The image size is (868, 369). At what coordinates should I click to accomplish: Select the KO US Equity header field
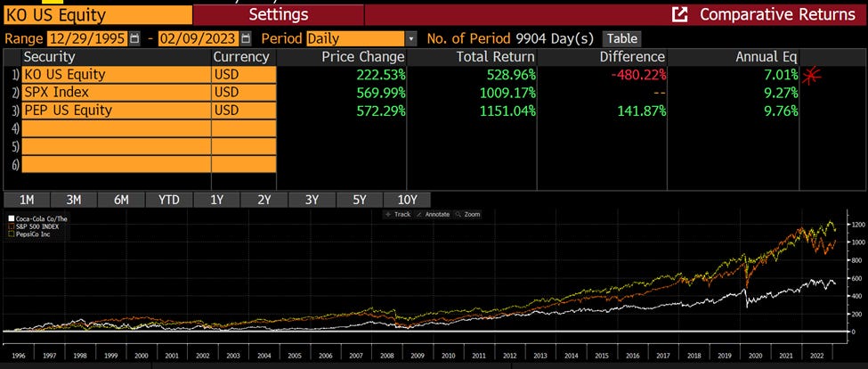tap(98, 15)
